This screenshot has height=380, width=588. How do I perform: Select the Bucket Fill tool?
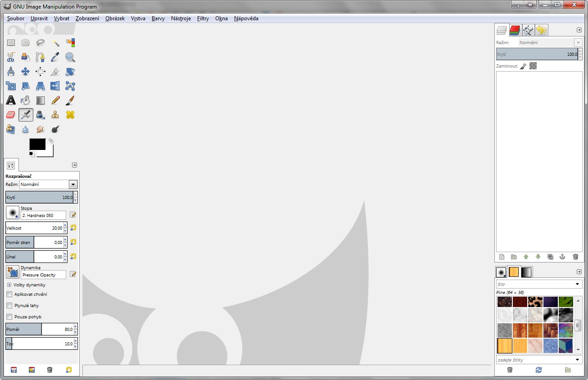click(x=26, y=100)
